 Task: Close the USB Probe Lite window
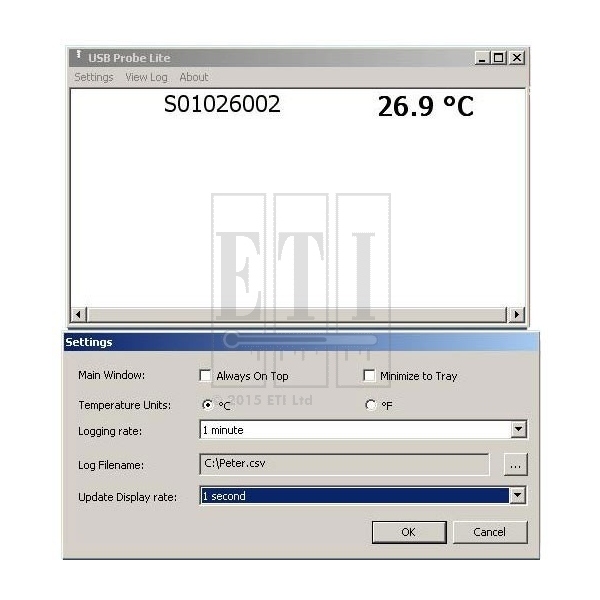pyautogui.click(x=517, y=58)
